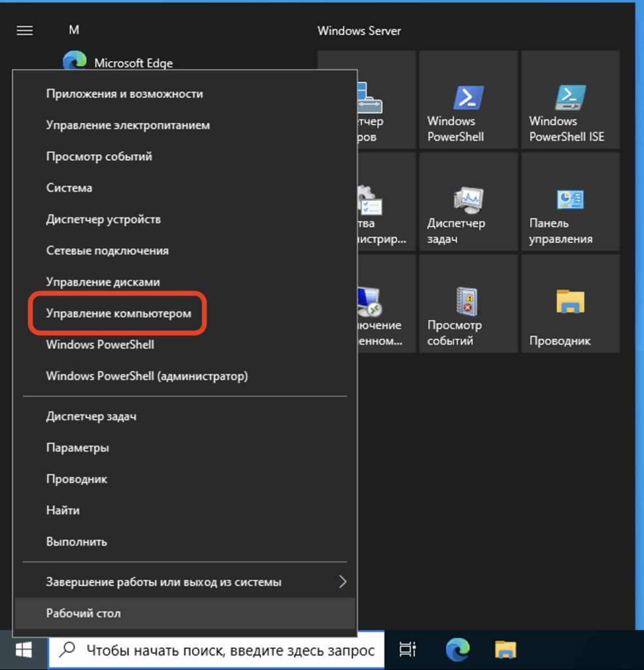The image size is (644, 670).
Task: Open File Explorer from the taskbar
Action: [505, 650]
